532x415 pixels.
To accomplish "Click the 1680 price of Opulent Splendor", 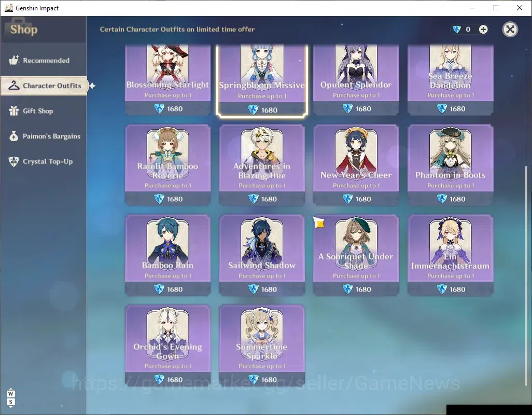I will pyautogui.click(x=363, y=109).
